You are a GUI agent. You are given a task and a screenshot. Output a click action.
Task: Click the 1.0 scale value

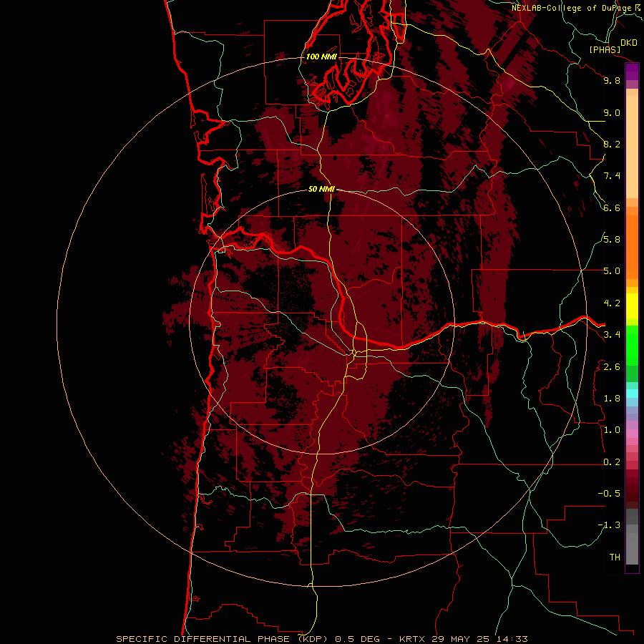(x=612, y=430)
